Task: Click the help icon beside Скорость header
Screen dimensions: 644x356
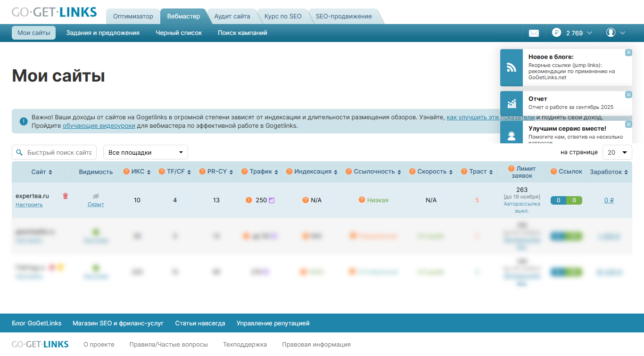Action: [413, 172]
